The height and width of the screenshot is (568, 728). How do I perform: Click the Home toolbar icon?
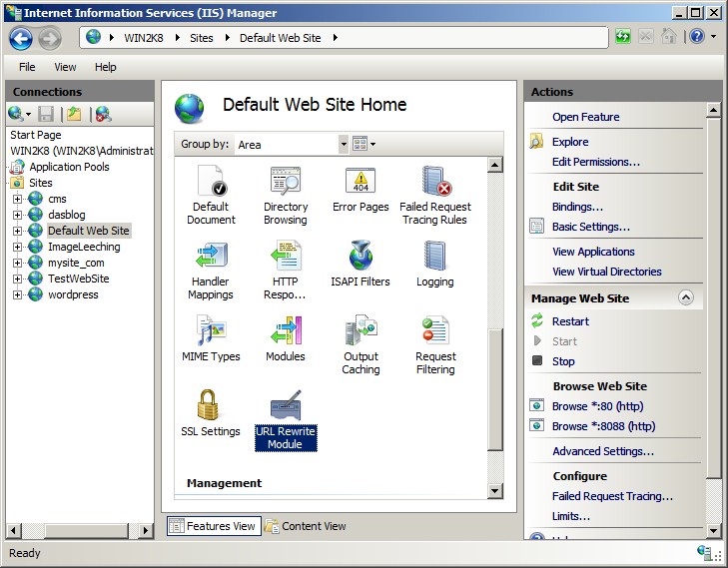(668, 36)
